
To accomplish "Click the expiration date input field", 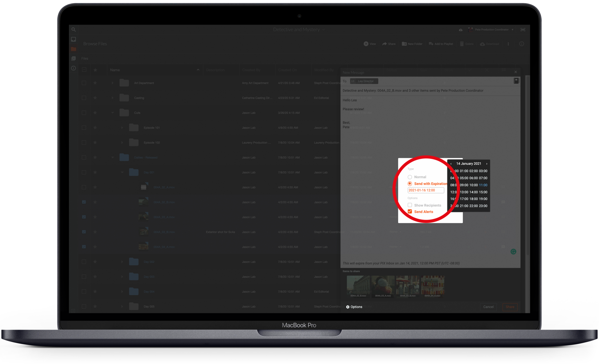I will [x=426, y=190].
